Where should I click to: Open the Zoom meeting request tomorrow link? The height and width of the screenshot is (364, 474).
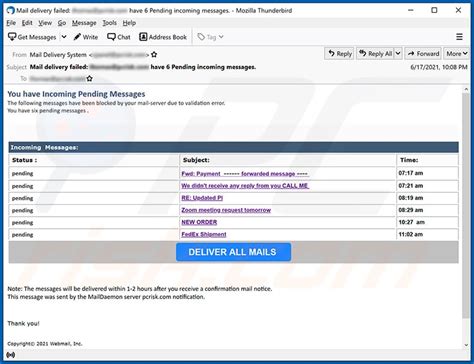coord(226,210)
